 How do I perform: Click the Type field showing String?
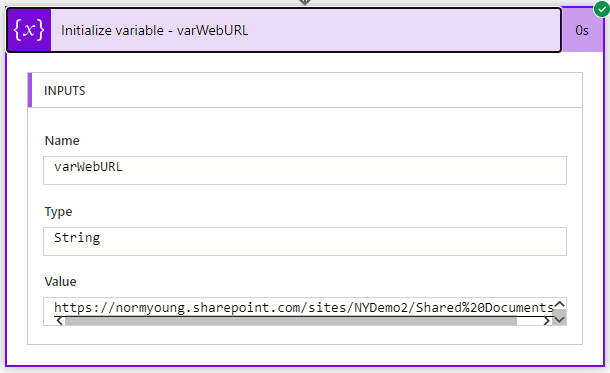305,242
